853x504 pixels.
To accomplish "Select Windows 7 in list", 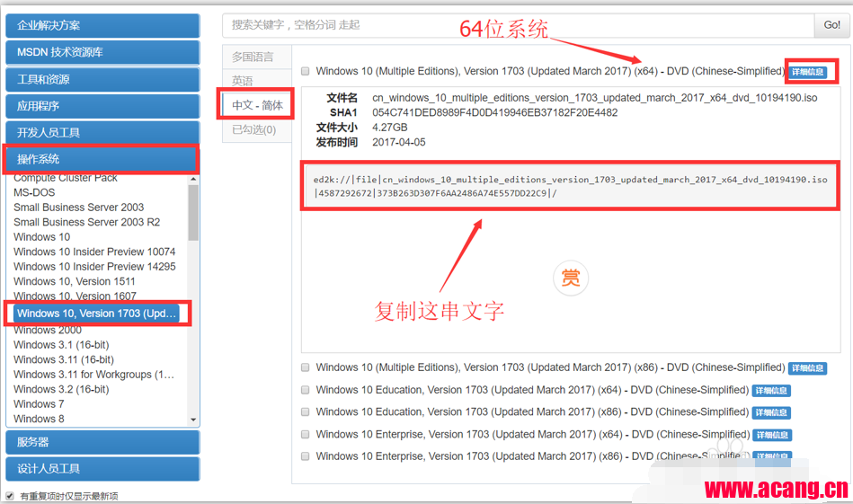I will click(x=39, y=404).
